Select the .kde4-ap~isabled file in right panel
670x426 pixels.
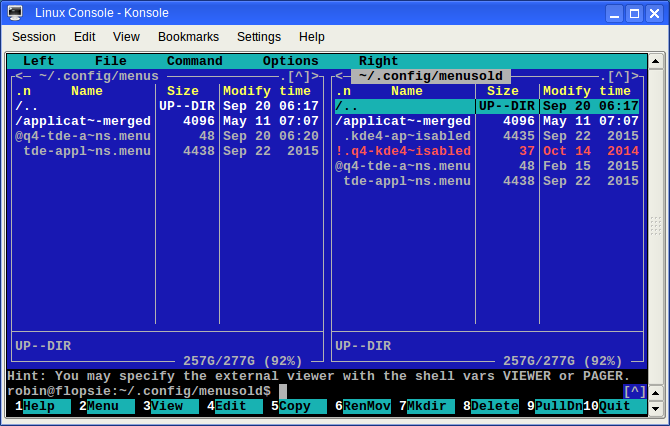[406, 136]
